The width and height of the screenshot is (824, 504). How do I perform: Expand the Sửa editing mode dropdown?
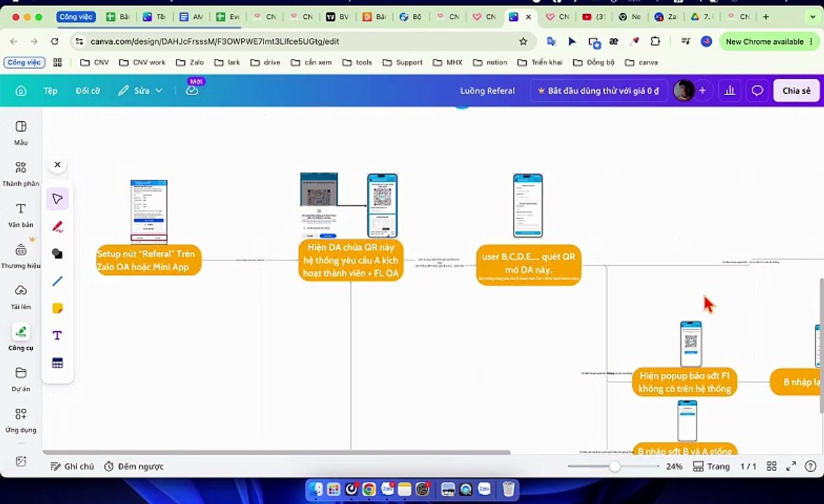[x=140, y=91]
